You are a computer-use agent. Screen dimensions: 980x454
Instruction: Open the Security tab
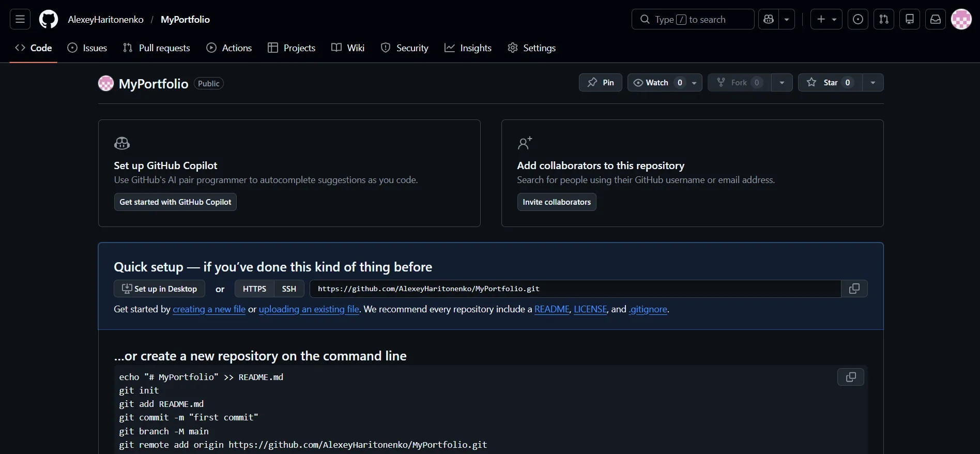pyautogui.click(x=405, y=48)
